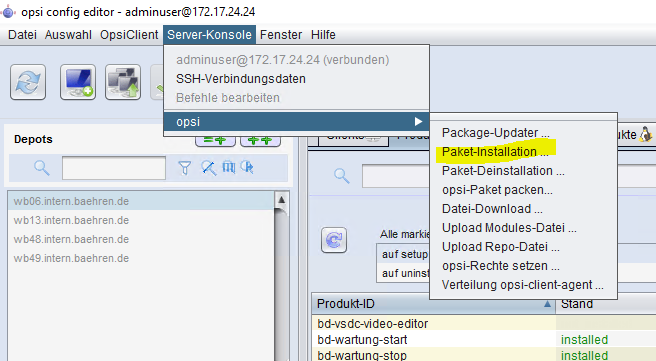Select the bd-wartung-stop product row
The image size is (656, 361).
[x=484, y=355]
